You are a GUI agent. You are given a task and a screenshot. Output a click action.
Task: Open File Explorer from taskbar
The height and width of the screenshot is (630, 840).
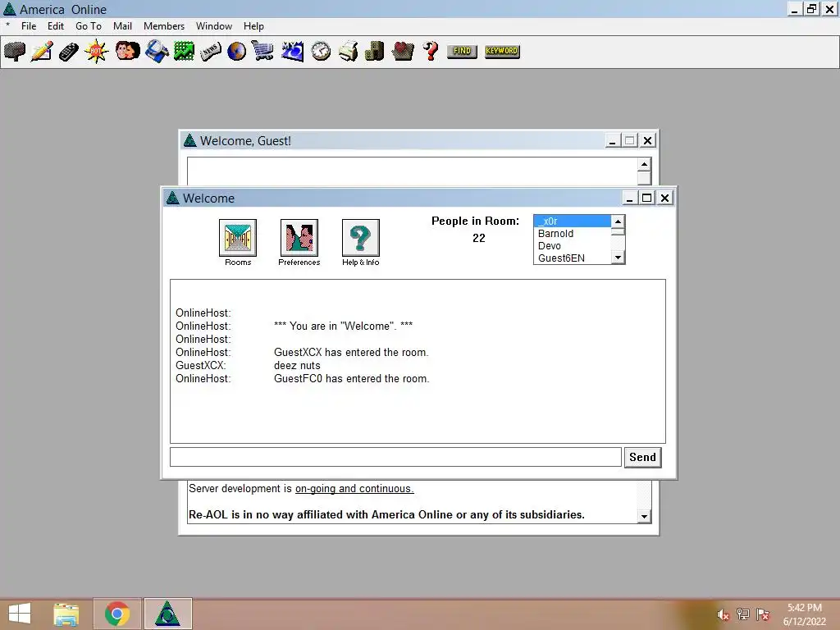66,614
